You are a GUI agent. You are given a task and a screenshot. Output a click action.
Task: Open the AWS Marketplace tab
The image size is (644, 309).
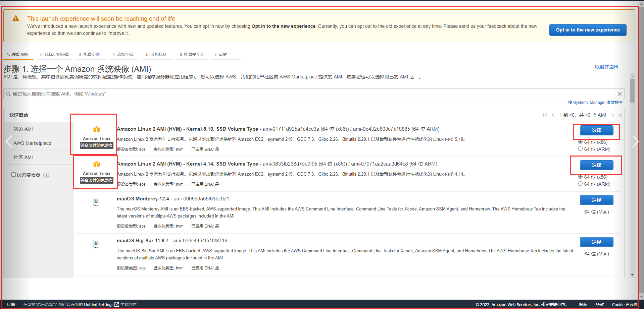tap(33, 143)
